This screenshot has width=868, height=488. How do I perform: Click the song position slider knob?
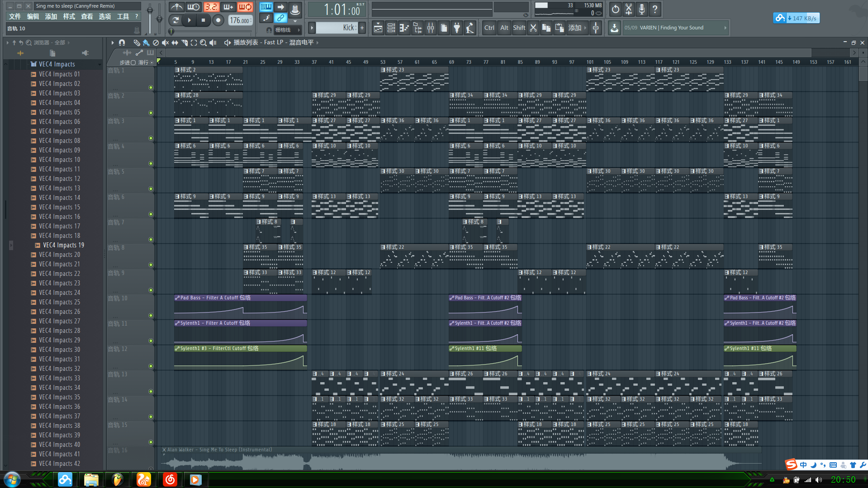pyautogui.click(x=171, y=31)
